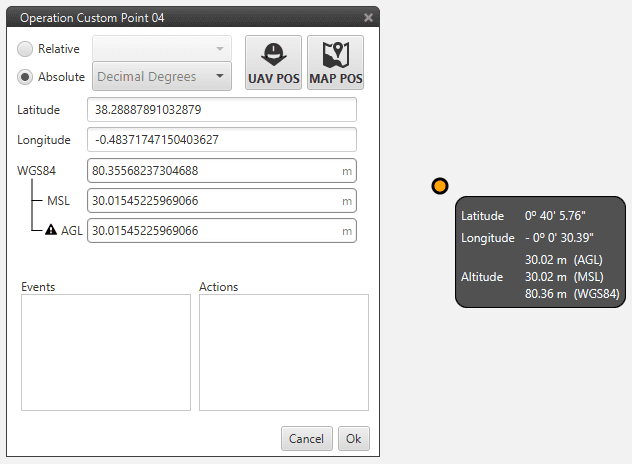Open the Decimal Degrees format dropdown
This screenshot has height=464, width=632.
point(162,76)
